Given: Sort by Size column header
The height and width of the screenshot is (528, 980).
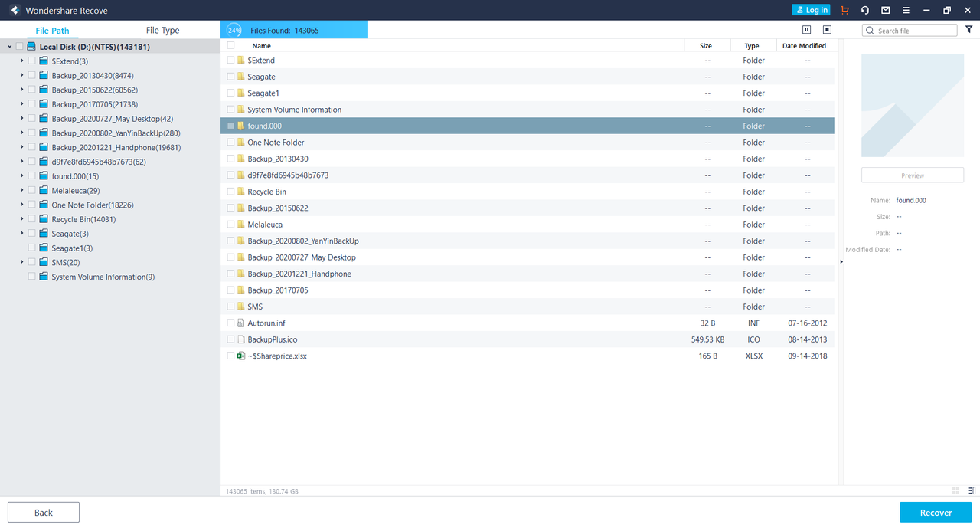Looking at the screenshot, I should [706, 46].
